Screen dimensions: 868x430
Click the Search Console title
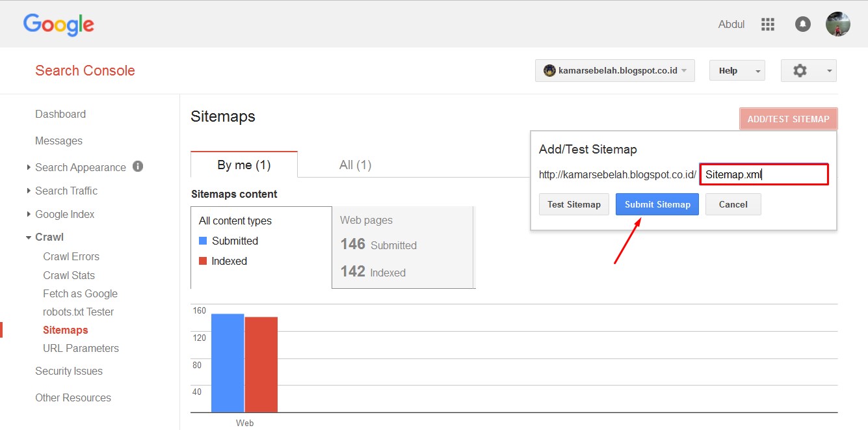(x=85, y=70)
